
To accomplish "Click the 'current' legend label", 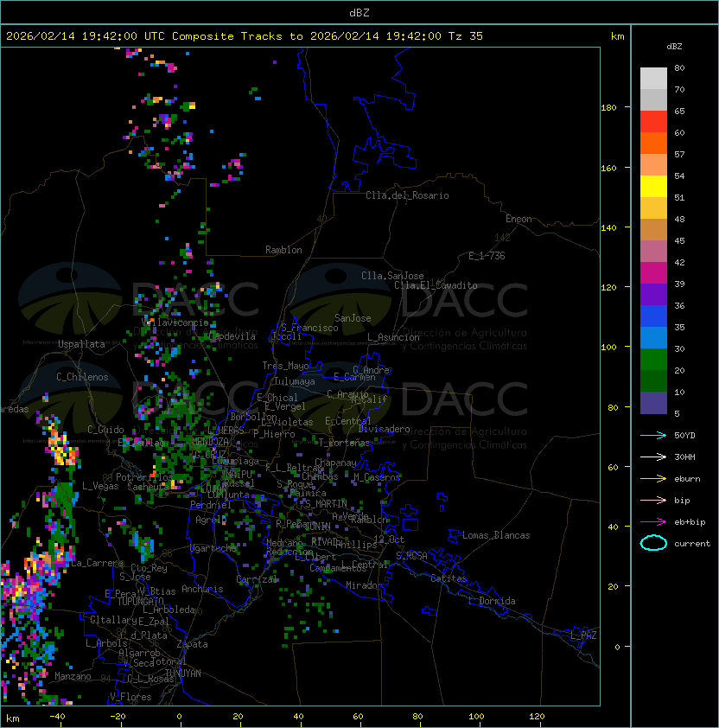I will [x=692, y=544].
